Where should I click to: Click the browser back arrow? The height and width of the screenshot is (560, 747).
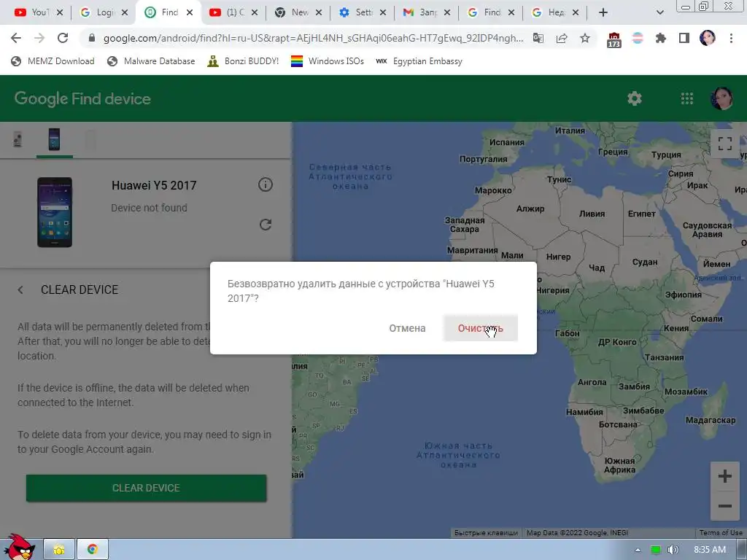click(16, 38)
